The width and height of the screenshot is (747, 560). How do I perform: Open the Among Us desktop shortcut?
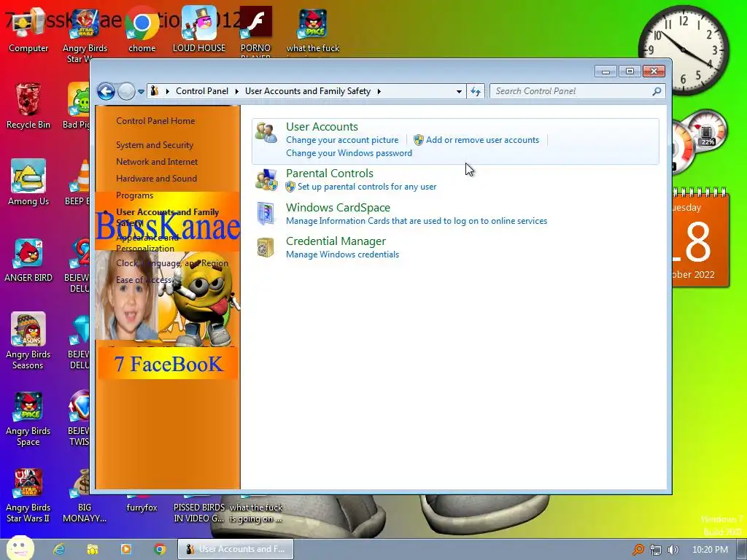28,182
